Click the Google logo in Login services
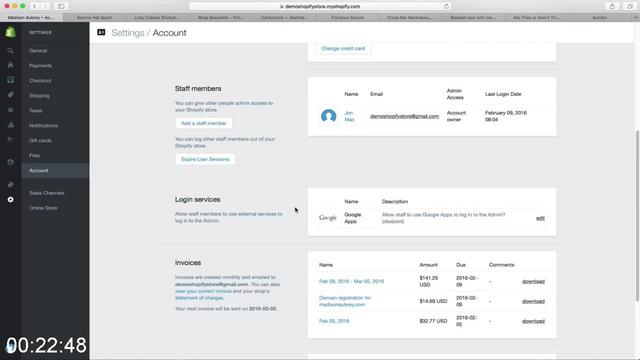This screenshot has height=360, width=640. point(328,218)
